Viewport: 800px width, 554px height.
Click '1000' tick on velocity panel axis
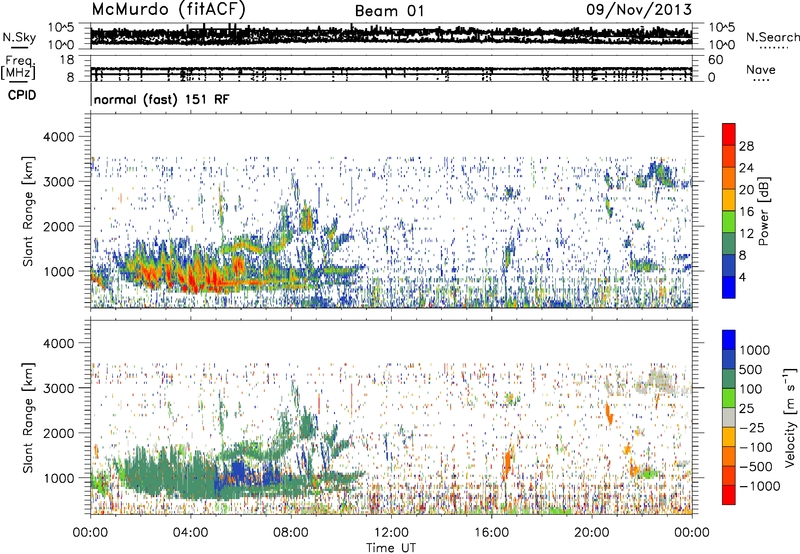pos(59,477)
